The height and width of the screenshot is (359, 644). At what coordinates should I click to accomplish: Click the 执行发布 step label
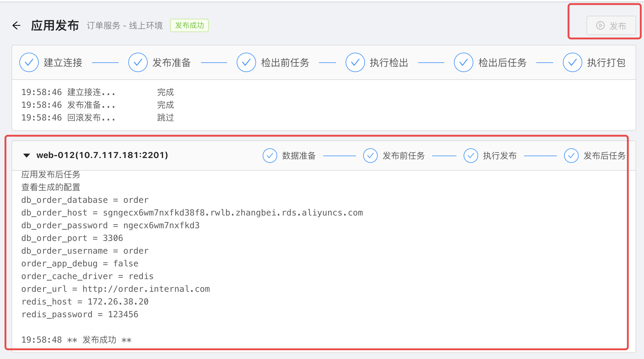[500, 156]
